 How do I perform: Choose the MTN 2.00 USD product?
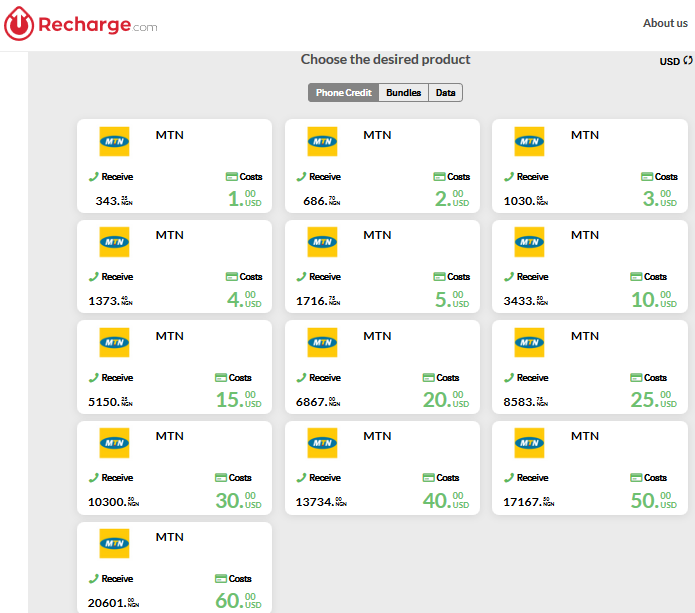(x=381, y=166)
